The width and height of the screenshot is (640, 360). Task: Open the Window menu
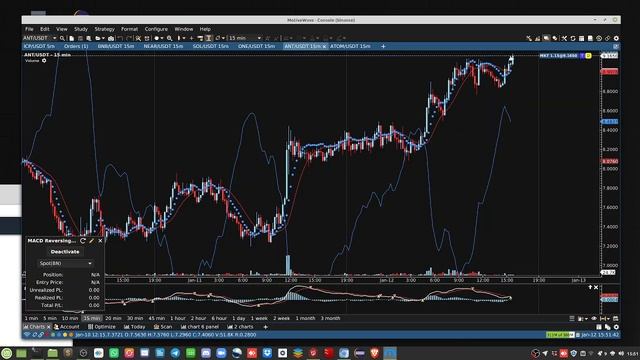(x=184, y=29)
